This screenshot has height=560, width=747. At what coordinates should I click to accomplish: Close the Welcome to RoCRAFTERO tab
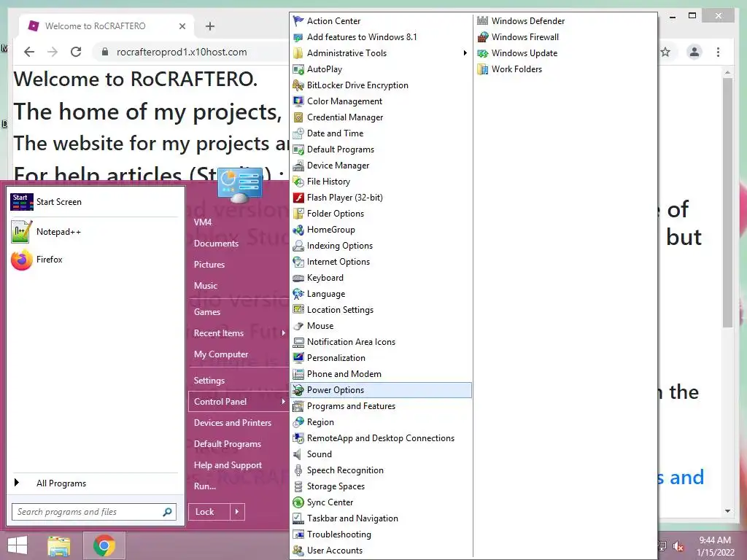(x=182, y=26)
